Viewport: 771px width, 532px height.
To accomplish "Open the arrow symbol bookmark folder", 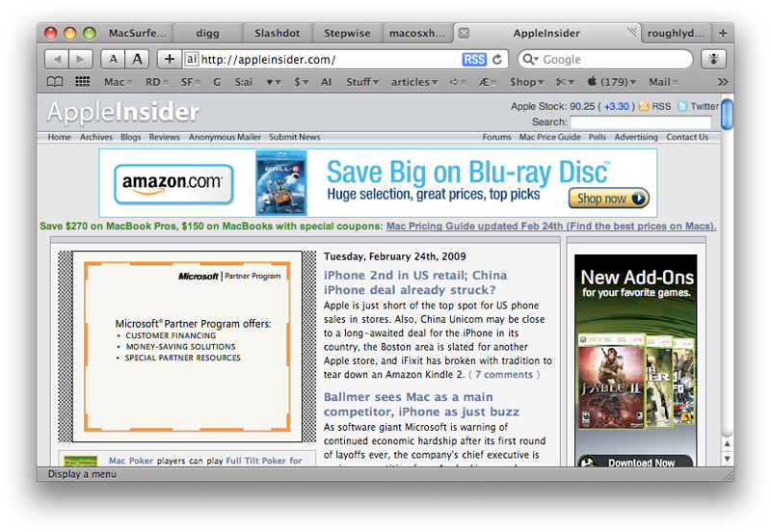I will pyautogui.click(x=458, y=82).
